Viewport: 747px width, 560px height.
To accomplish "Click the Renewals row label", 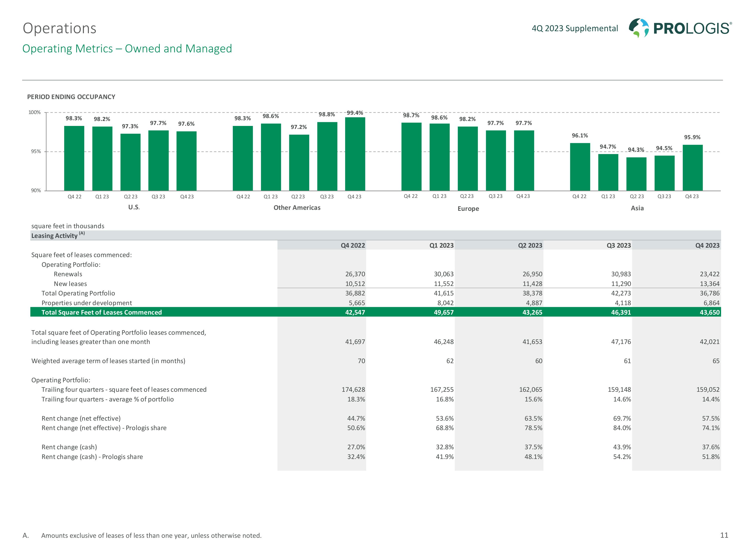I will pos(68,274).
